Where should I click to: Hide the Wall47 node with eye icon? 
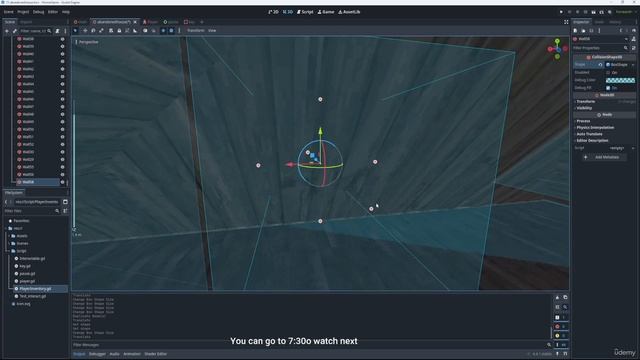[x=62, y=107]
